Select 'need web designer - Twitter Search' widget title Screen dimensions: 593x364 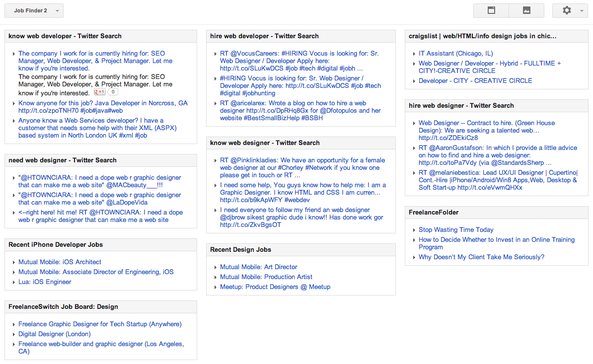[x=63, y=160]
